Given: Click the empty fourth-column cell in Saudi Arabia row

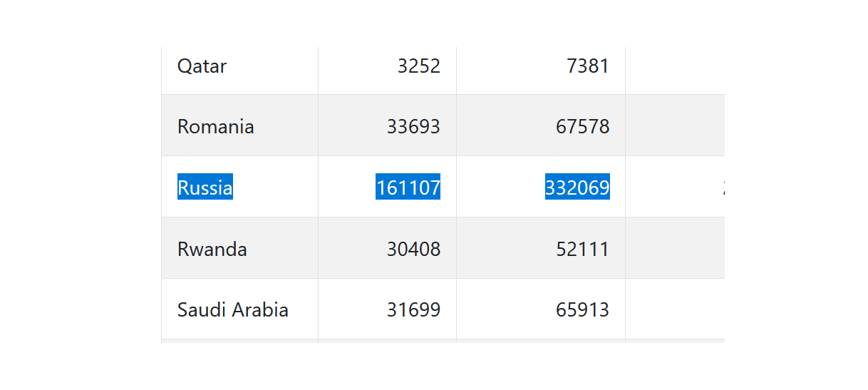Looking at the screenshot, I should (675, 309).
